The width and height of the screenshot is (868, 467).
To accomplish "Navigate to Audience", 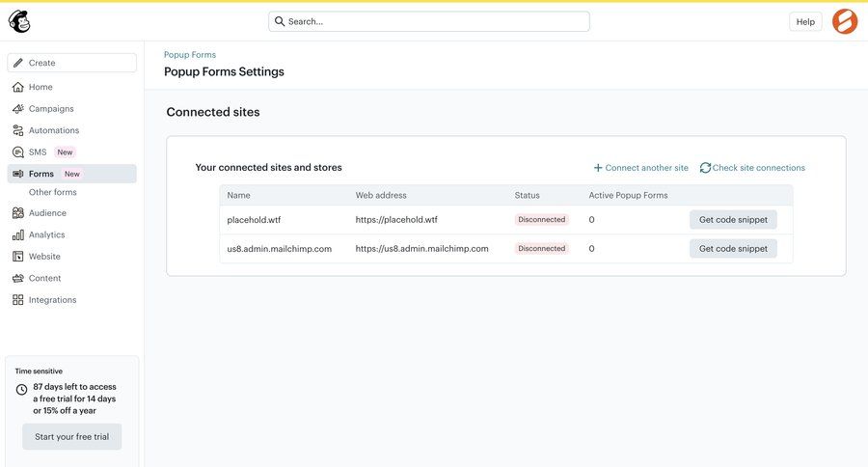I will [x=47, y=212].
